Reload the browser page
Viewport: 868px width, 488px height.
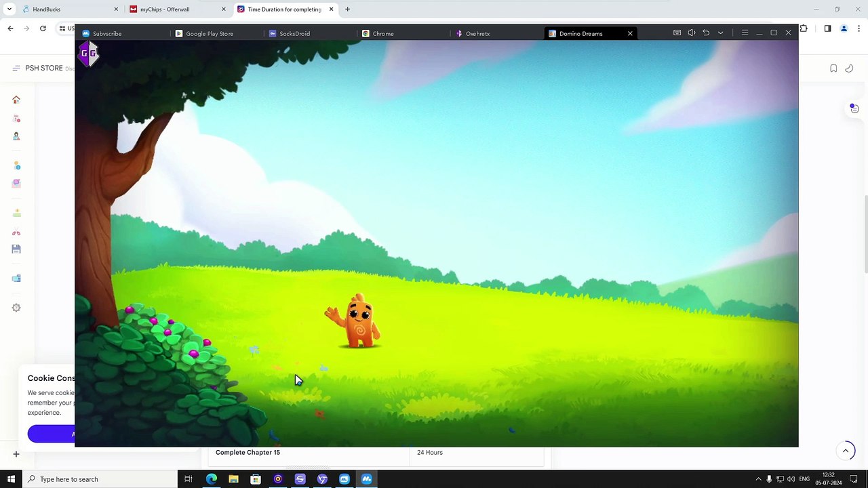pos(43,28)
